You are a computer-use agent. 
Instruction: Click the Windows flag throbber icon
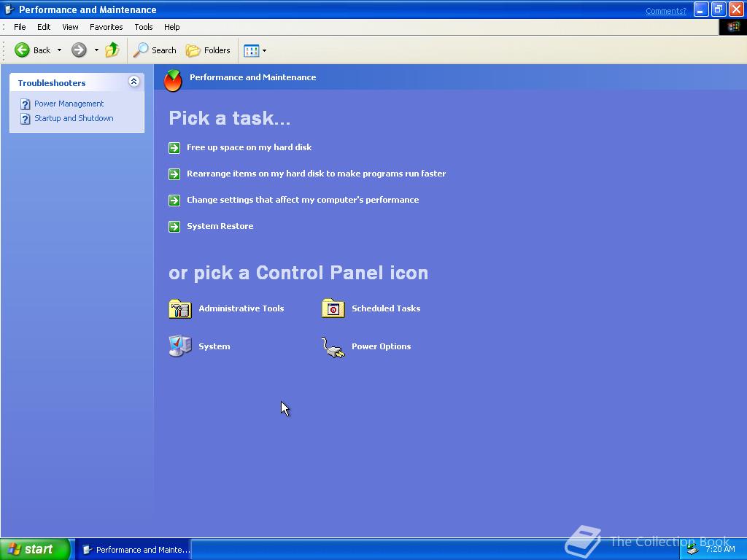[x=732, y=27]
